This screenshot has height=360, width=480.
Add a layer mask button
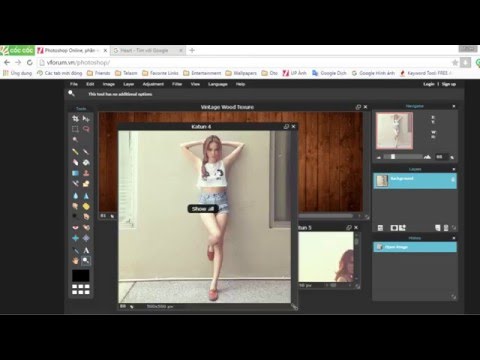tap(394, 228)
